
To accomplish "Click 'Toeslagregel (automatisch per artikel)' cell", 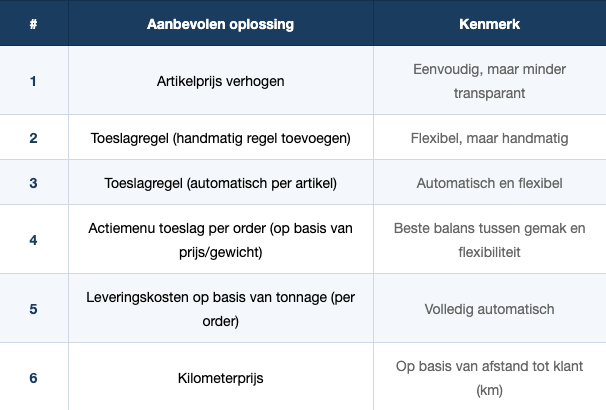I will tap(221, 183).
